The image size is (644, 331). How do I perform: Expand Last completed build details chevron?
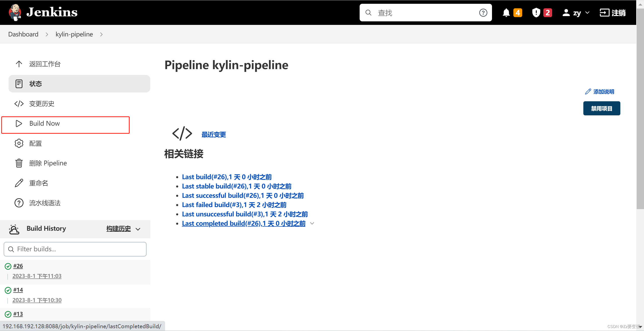pyautogui.click(x=312, y=223)
